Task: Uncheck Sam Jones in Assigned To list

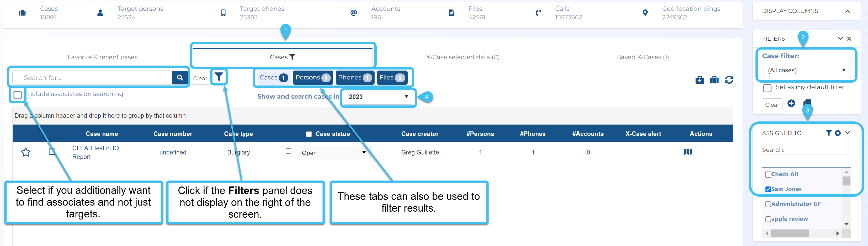Action: (x=768, y=189)
